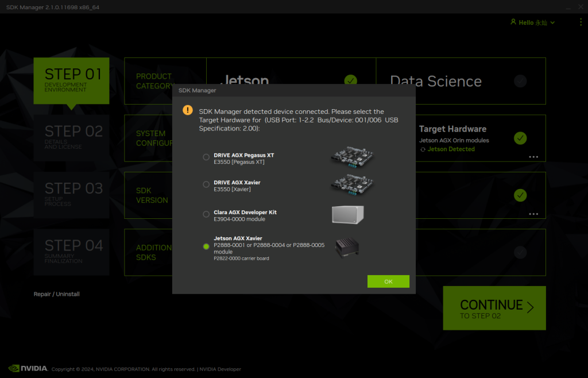Open the vertical three-dot menu at top right
This screenshot has height=378, width=588.
(x=581, y=22)
